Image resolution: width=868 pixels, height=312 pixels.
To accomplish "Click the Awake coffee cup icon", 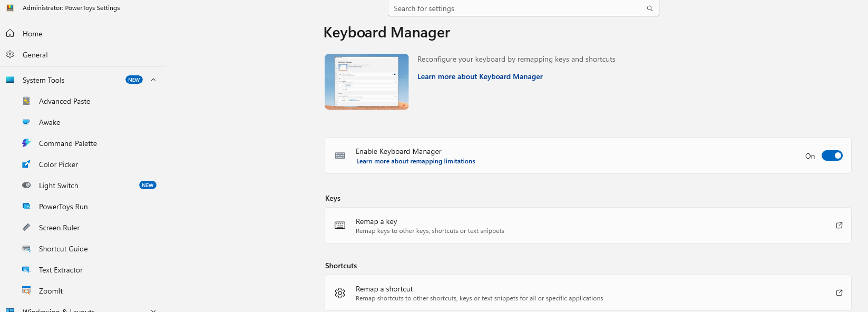I will [x=26, y=122].
